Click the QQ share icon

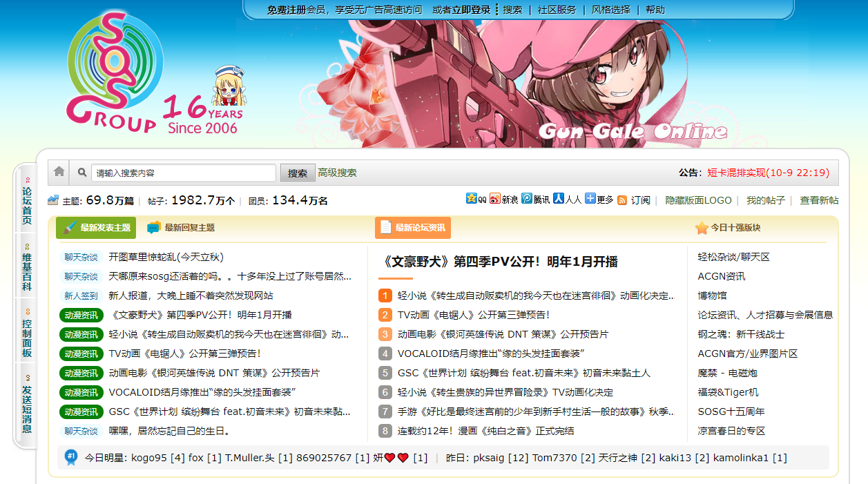[x=472, y=199]
